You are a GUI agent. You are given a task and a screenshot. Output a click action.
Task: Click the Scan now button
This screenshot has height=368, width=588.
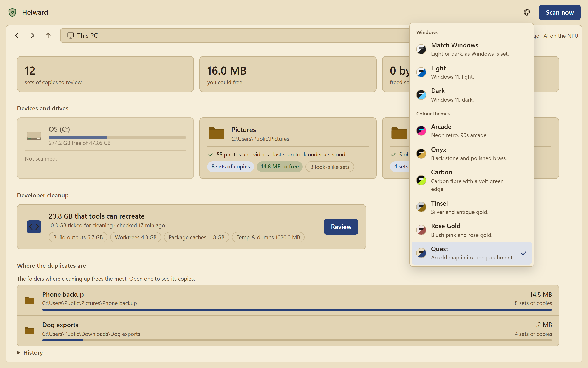(x=559, y=12)
